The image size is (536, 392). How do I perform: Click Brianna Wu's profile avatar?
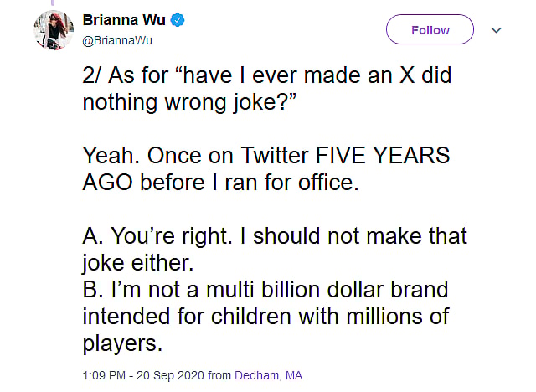tap(53, 30)
